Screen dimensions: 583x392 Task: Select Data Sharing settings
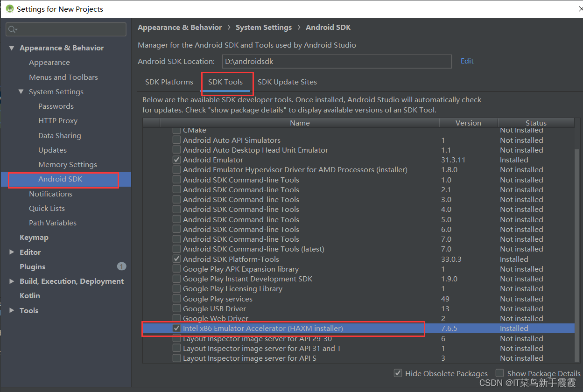coord(60,135)
